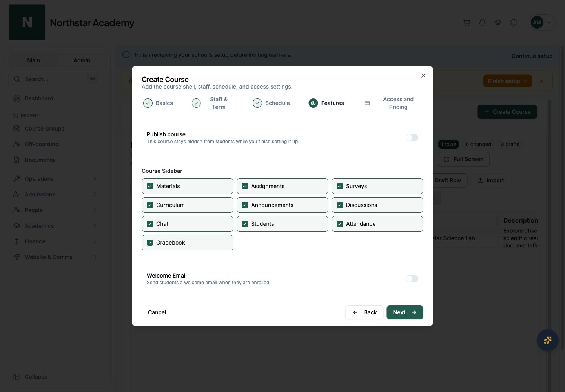This screenshot has width=565, height=392.
Task: Uncheck the Assignments checkbox
Action: [x=245, y=186]
